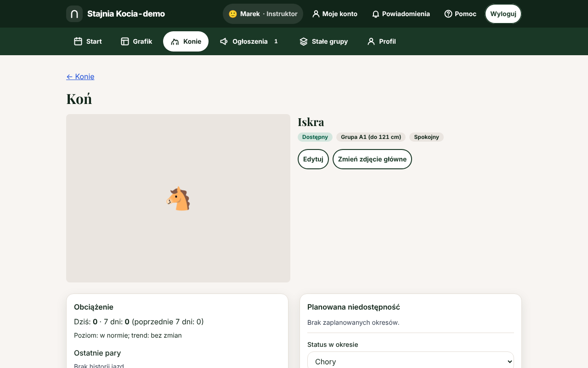Click the Brak zaplanowanych okresów text
Image resolution: width=588 pixels, height=368 pixels.
353,322
